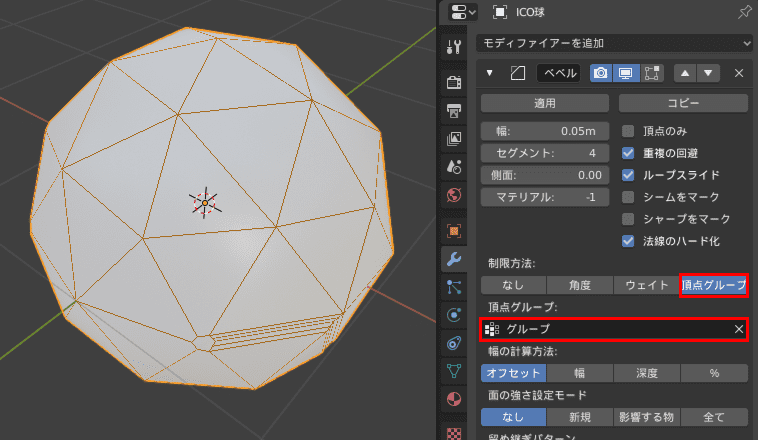
Task: Select % width calculation method
Action: (714, 373)
